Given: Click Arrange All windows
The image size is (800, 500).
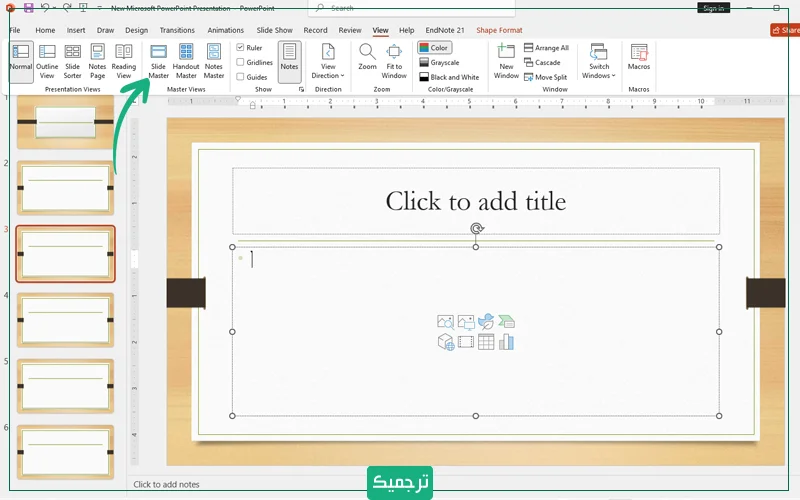Looking at the screenshot, I should click(546, 47).
